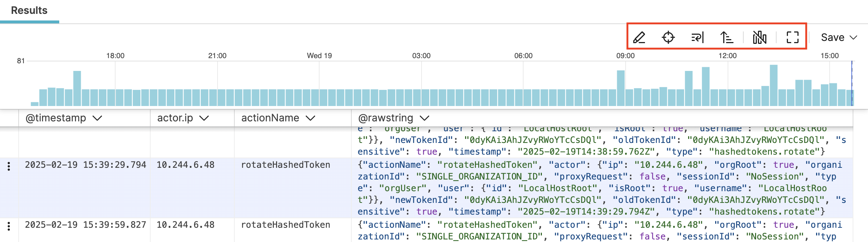The image size is (868, 242).
Task: Open the Save dropdown menu
Action: pyautogui.click(x=839, y=37)
